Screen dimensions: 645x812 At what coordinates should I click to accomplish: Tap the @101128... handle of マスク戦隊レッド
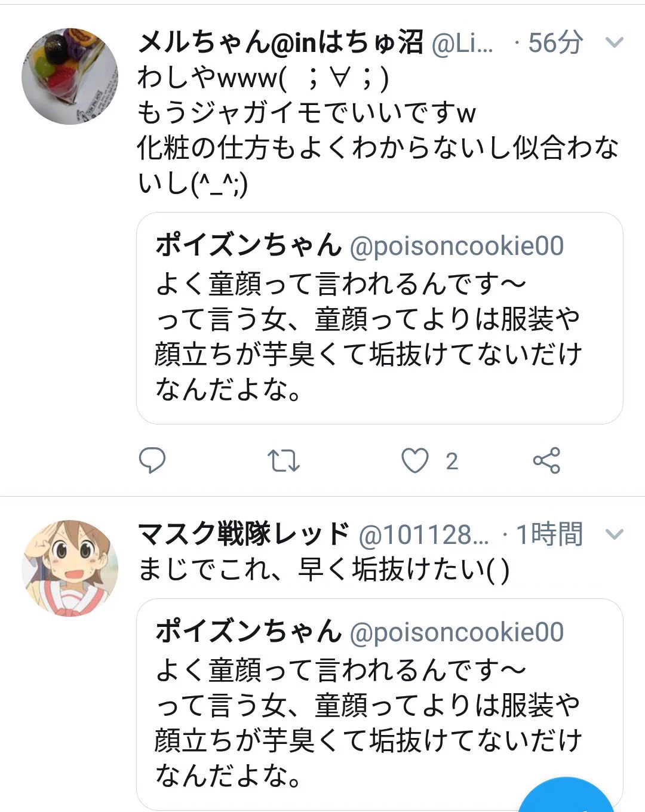tap(423, 534)
